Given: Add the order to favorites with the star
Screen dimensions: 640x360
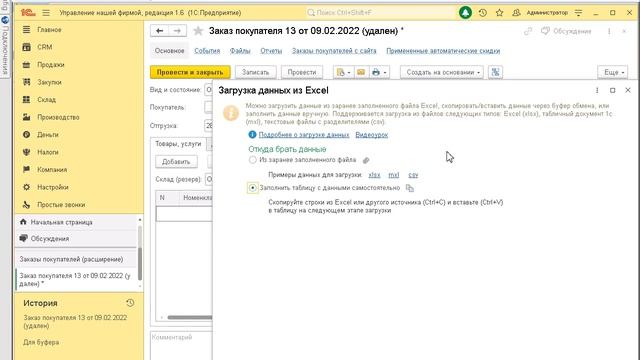Looking at the screenshot, I should [198, 31].
